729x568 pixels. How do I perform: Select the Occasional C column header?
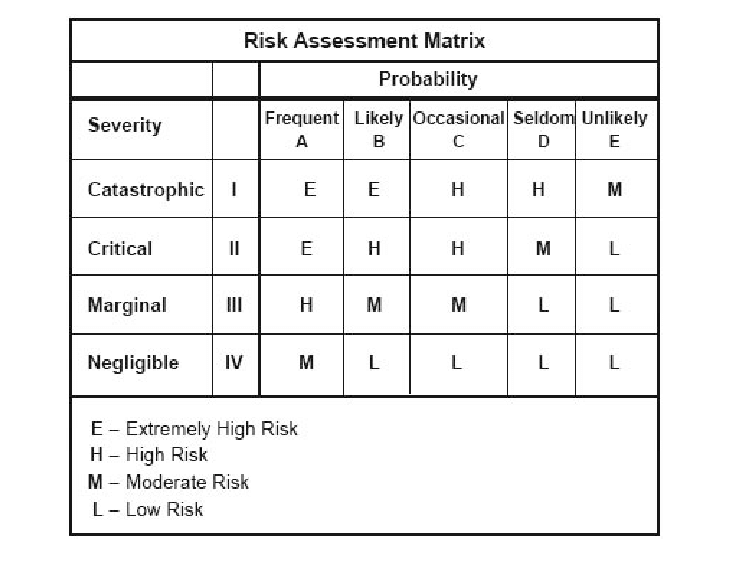tap(458, 129)
